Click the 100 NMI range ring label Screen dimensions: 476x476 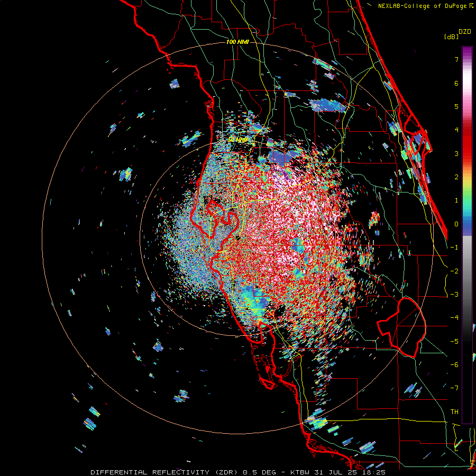pos(237,42)
